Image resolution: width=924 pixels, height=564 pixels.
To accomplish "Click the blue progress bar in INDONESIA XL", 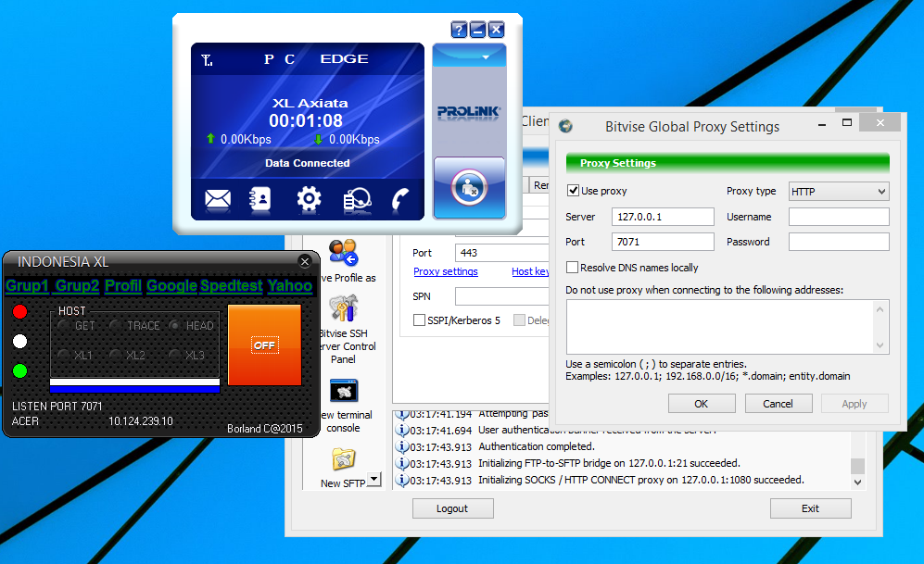I will [135, 389].
